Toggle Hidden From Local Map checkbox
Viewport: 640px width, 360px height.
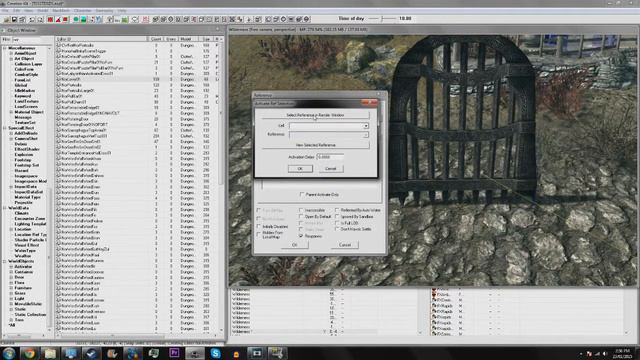(x=259, y=235)
